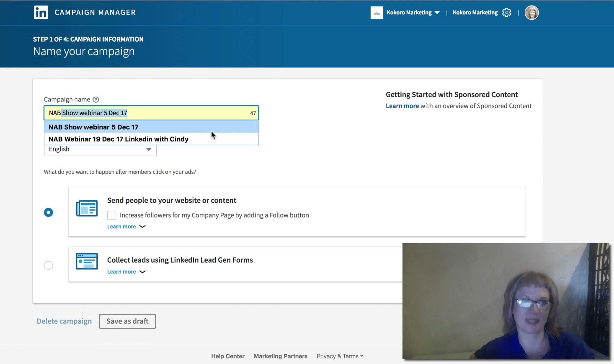Click the Lead Gen Forms icon

point(87,261)
